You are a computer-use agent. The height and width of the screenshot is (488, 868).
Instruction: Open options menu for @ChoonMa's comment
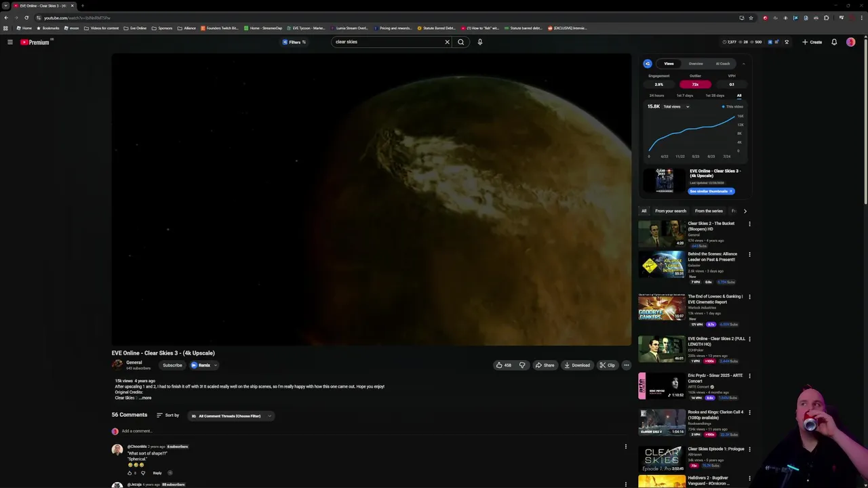(626, 447)
